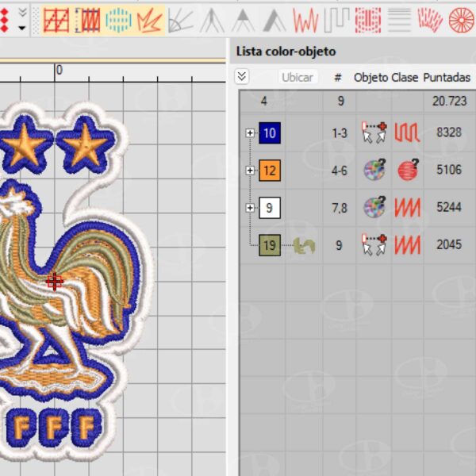The image size is (476, 476).
Task: Click the zigzag class icon in the color 19 row
Action: (408, 244)
